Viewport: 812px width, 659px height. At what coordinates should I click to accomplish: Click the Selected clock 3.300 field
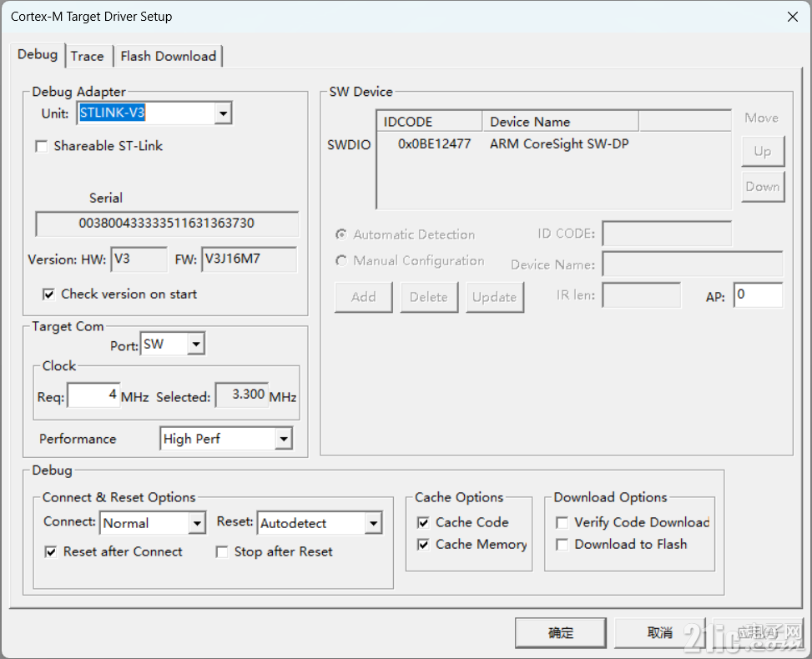tap(242, 395)
